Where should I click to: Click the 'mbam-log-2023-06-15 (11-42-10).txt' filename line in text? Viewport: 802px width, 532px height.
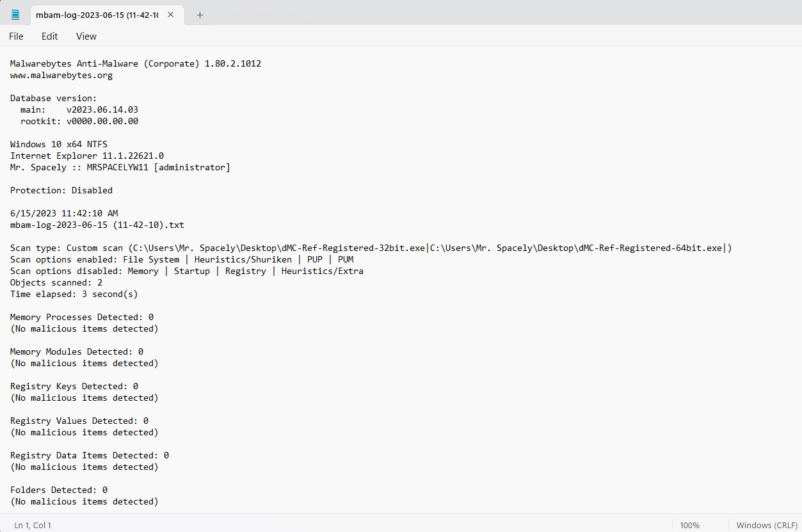(97, 225)
